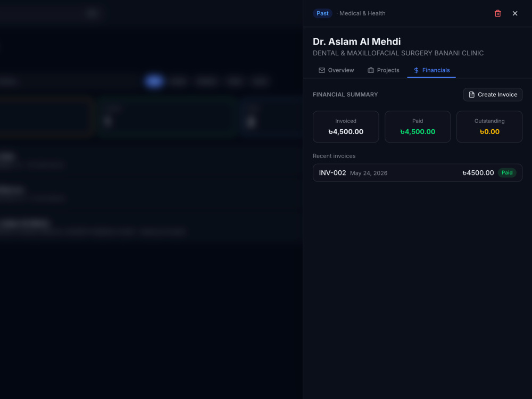The width and height of the screenshot is (532, 399).
Task: Select the Financials tab
Action: (431, 70)
